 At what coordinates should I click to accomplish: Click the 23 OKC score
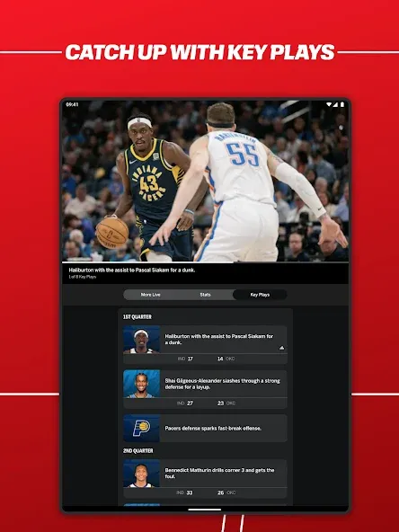pos(226,403)
